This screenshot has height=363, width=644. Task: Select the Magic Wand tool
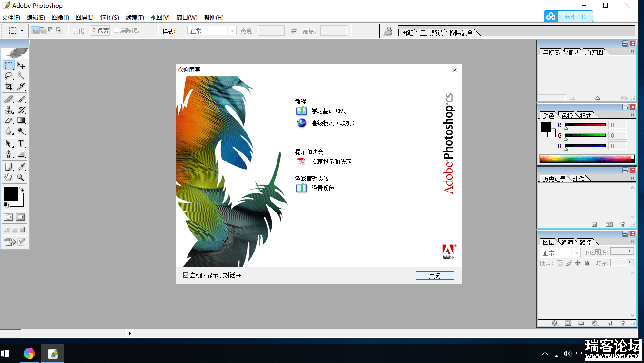[x=21, y=76]
